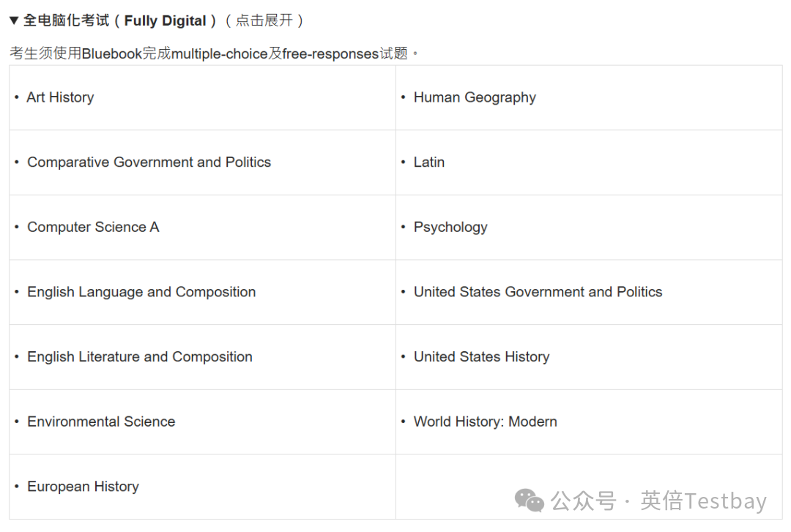791x532 pixels.
Task: Click the European History item
Action: point(83,487)
